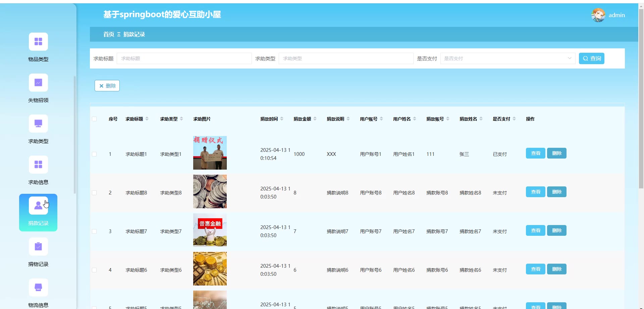Click the page vertical scrollbar
Viewport: 644px width, 309px height.
click(x=641, y=101)
